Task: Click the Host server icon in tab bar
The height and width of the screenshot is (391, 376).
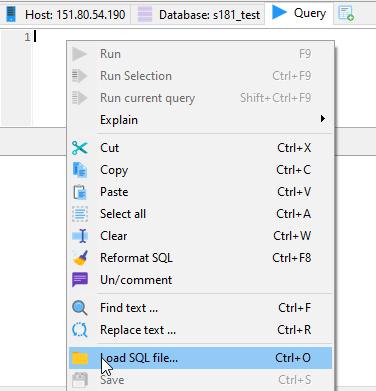Action: pyautogui.click(x=11, y=14)
